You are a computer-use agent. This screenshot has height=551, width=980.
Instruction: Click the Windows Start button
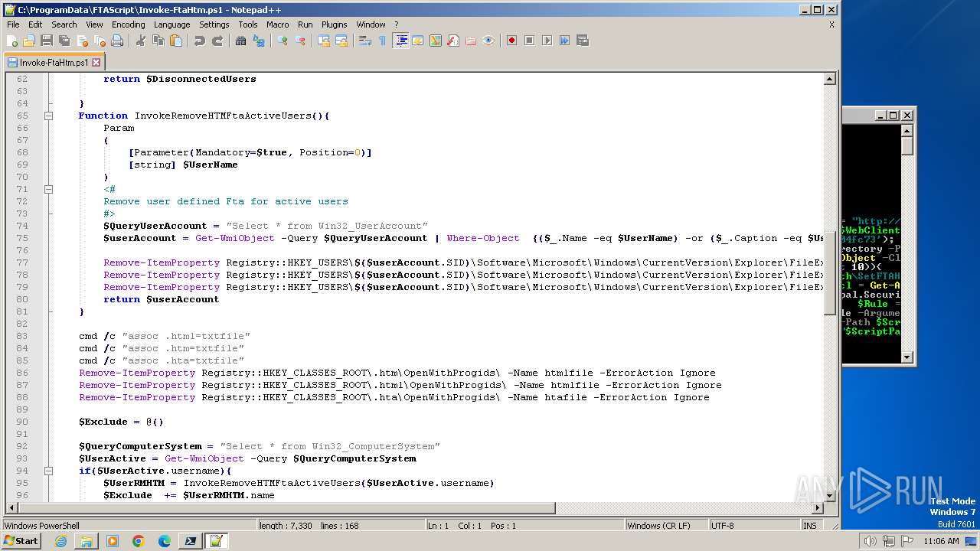[21, 540]
